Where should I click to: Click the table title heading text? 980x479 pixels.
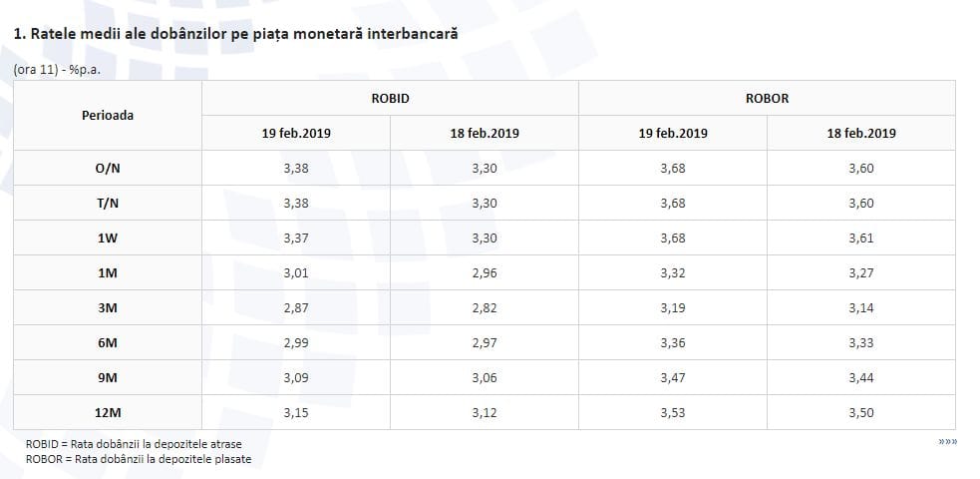(235, 34)
